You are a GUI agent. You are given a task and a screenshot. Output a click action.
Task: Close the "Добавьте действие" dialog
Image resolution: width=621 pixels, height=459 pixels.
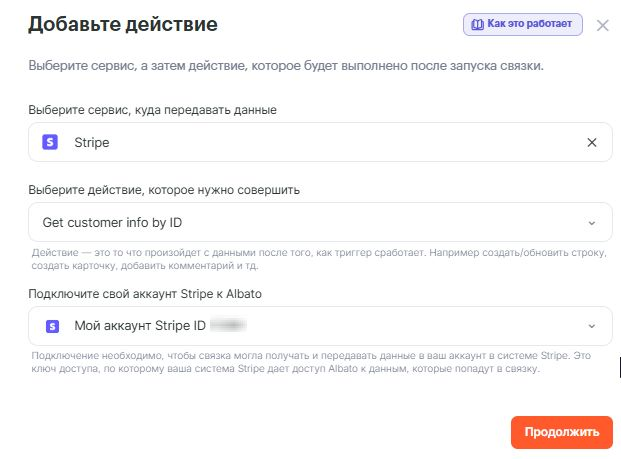pos(602,25)
